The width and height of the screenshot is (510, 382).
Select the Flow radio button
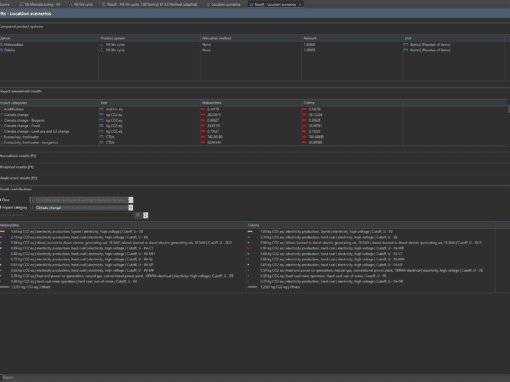point(5,200)
